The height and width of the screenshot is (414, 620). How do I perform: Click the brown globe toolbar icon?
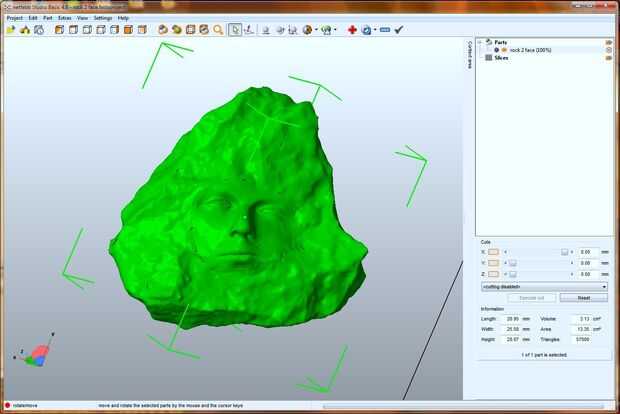pos(307,30)
